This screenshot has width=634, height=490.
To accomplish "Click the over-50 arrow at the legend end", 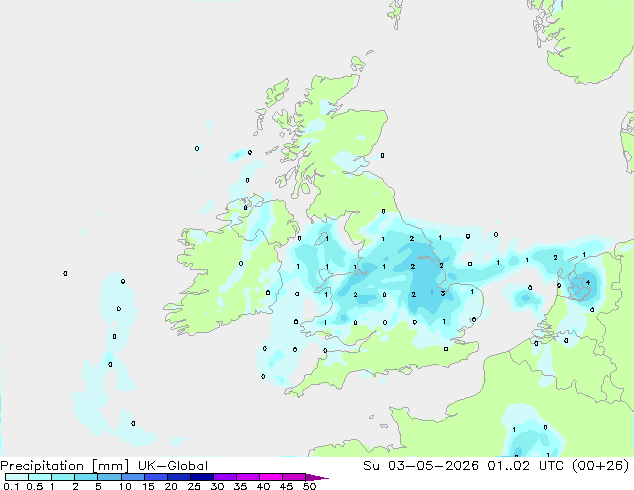I will tap(317, 477).
